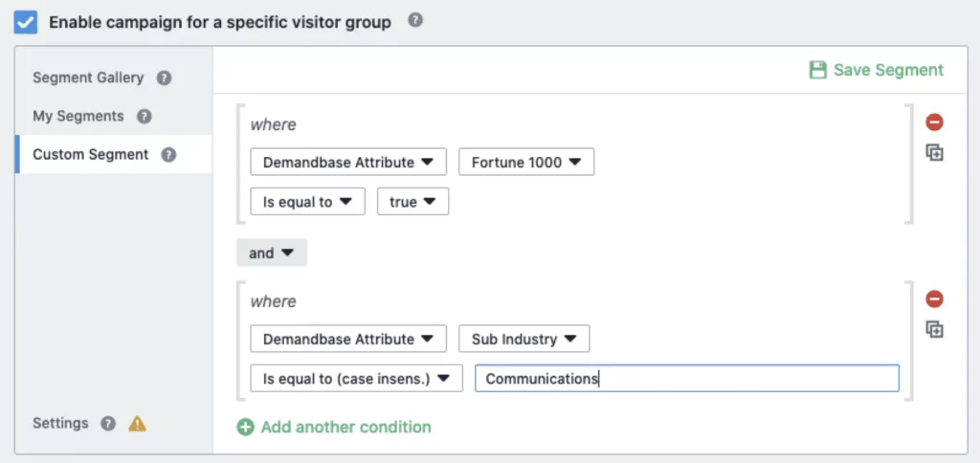Expand the Sub Industry dropdown
This screenshot has width=980, height=463.
tap(523, 340)
